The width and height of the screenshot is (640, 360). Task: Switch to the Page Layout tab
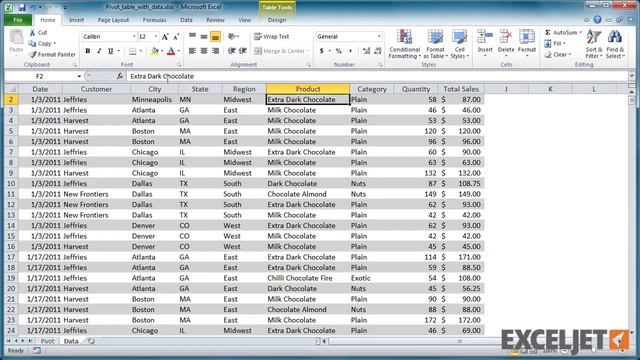113,20
